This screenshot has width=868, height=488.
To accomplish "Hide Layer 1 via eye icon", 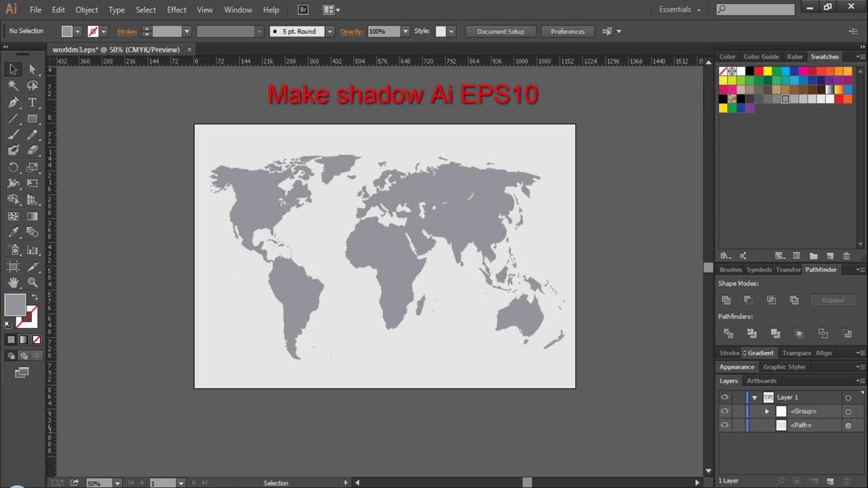I will [x=725, y=397].
